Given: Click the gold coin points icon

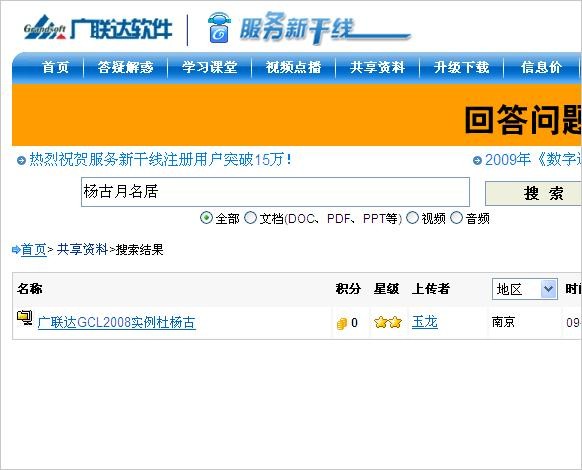Looking at the screenshot, I should coord(341,323).
